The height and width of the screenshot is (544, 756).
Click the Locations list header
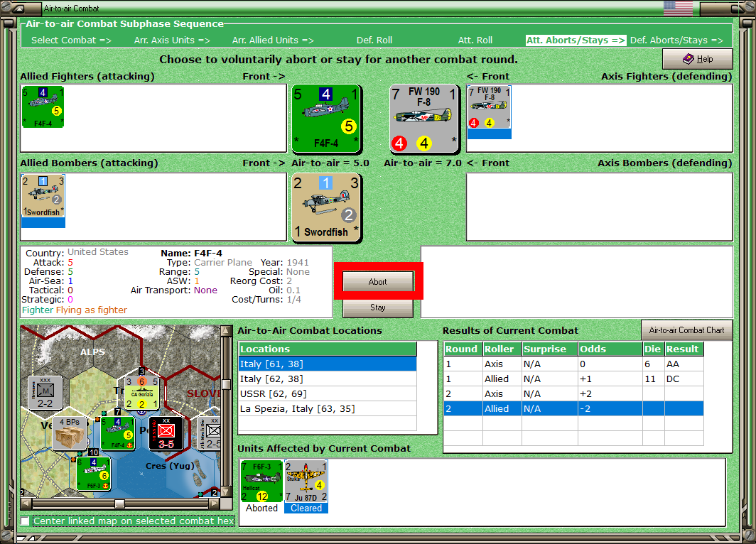pos(328,349)
